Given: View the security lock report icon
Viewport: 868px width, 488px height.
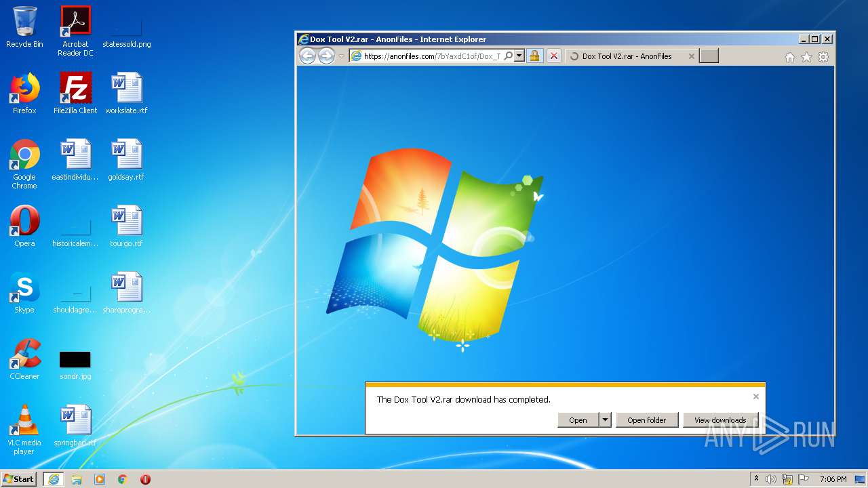Looking at the screenshot, I should coord(535,56).
